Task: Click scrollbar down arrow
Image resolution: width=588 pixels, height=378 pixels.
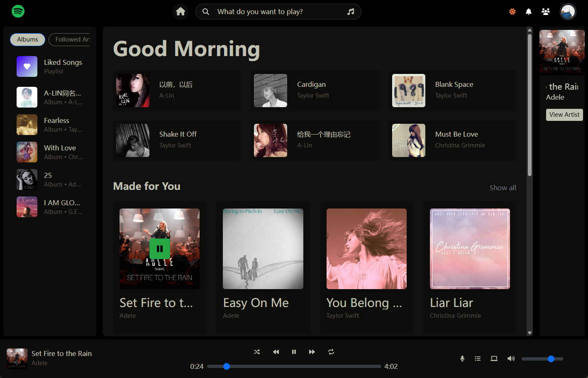Action: [529, 333]
